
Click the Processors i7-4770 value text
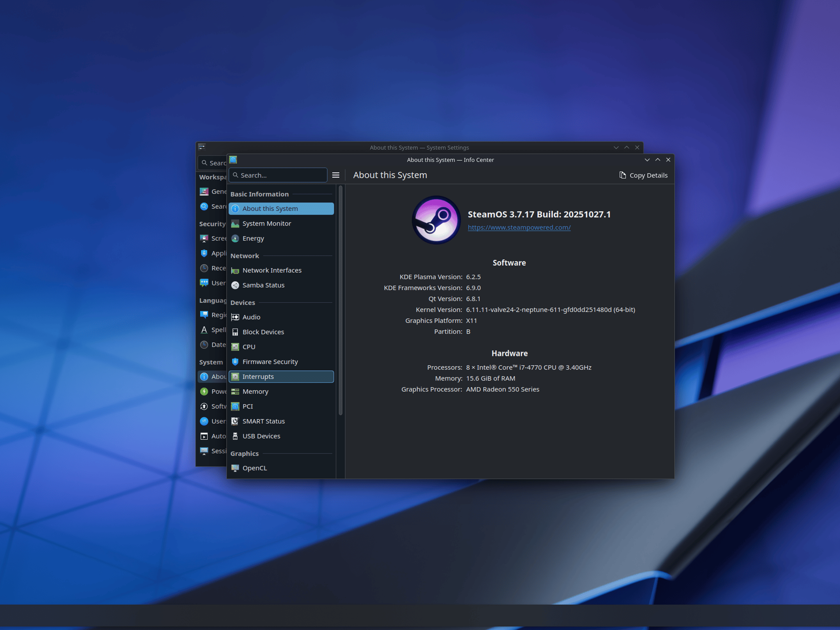[529, 367]
